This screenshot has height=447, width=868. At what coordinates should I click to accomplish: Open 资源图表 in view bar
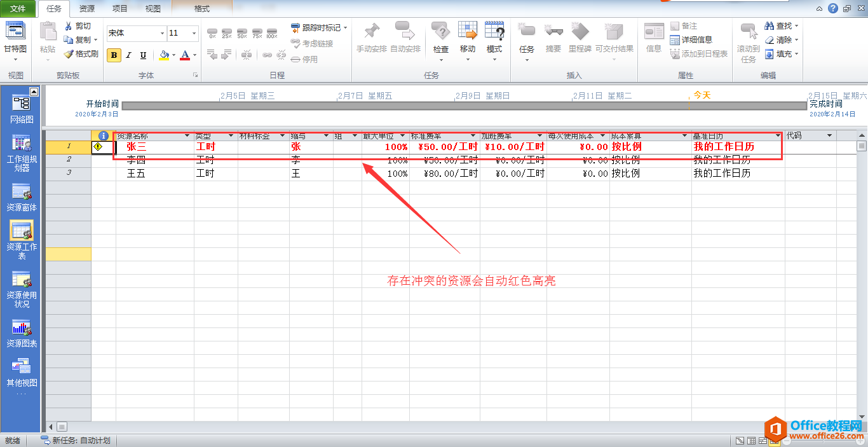[x=22, y=334]
